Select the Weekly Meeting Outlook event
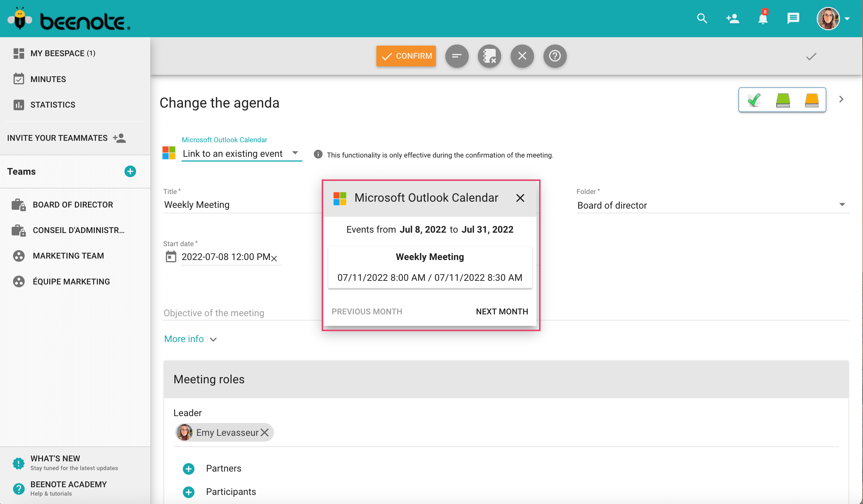Image resolution: width=863 pixels, height=504 pixels. (x=429, y=267)
